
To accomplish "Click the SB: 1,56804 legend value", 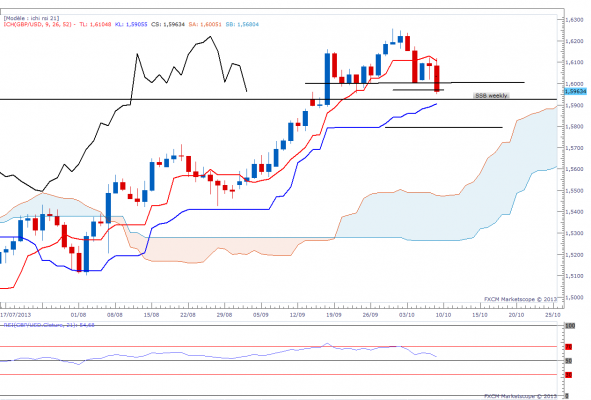I will (242, 24).
